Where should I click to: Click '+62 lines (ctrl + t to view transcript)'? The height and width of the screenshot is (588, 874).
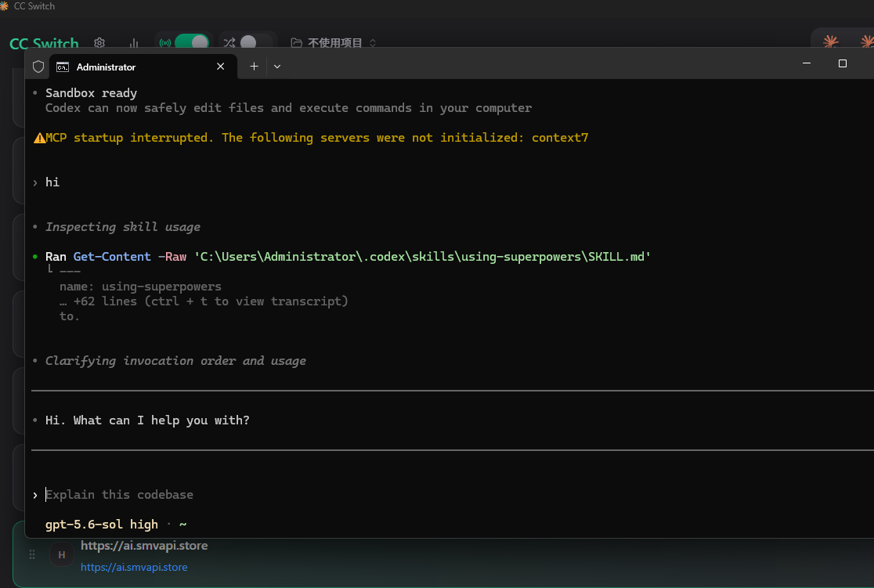tap(211, 301)
